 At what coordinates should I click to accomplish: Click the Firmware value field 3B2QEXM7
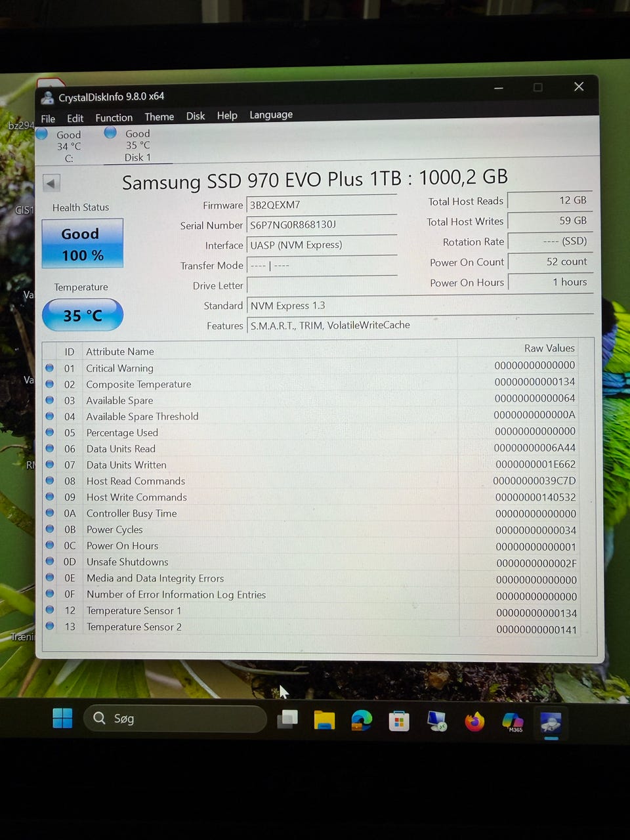[322, 205]
